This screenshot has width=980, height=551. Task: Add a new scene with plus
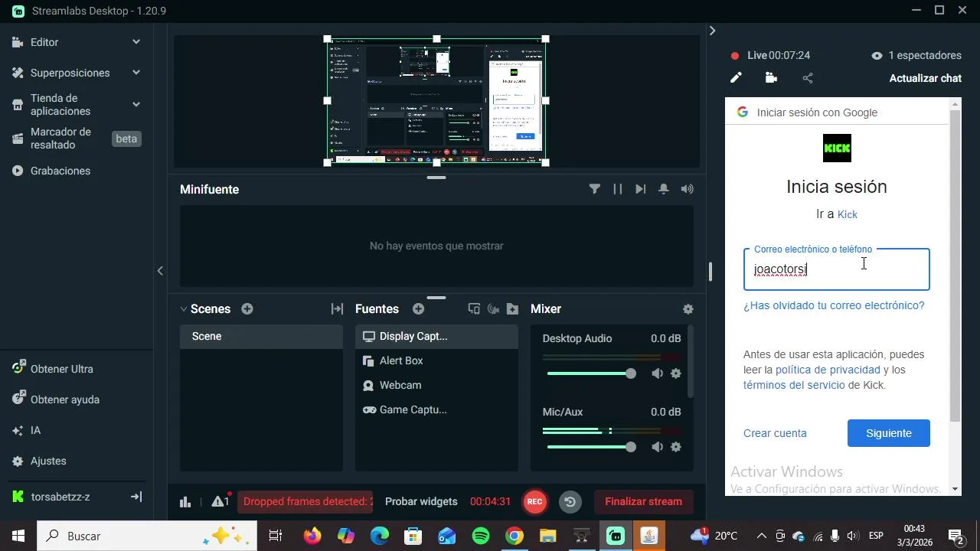pos(247,309)
